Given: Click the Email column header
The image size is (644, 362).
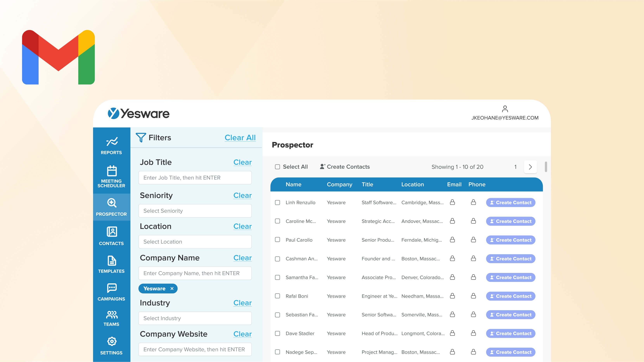Looking at the screenshot, I should (x=454, y=185).
